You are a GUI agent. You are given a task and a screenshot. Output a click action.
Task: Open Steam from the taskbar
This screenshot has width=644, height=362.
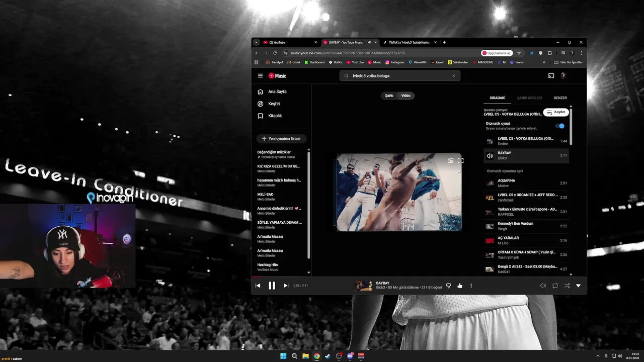click(x=328, y=356)
